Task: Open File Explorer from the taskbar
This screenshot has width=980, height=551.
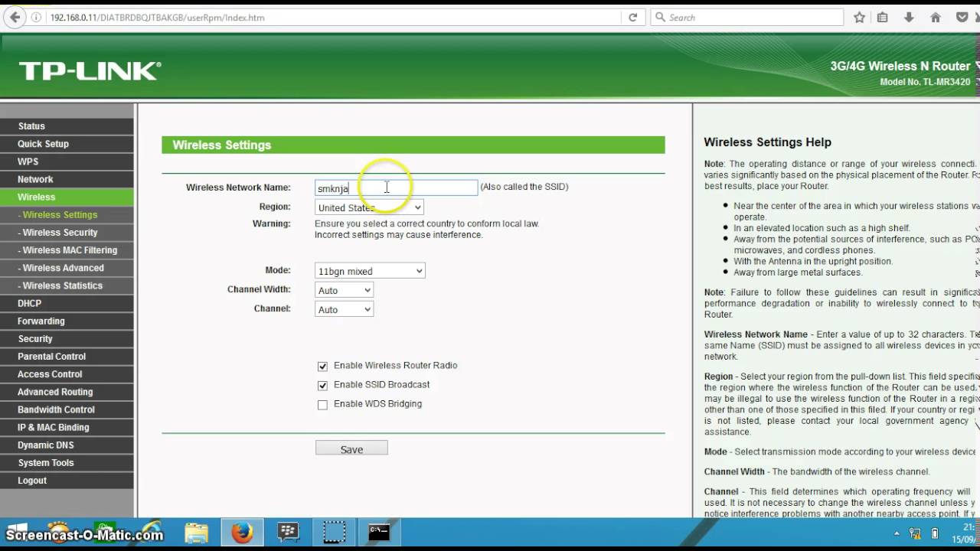Action: click(x=196, y=533)
